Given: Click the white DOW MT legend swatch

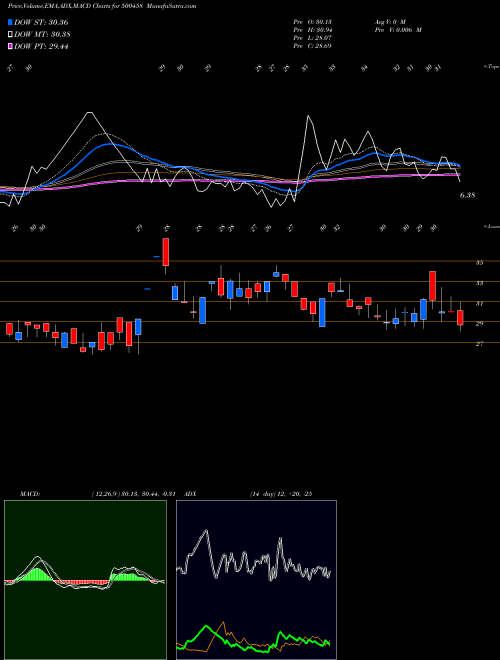Looking at the screenshot, I should click(x=11, y=35).
